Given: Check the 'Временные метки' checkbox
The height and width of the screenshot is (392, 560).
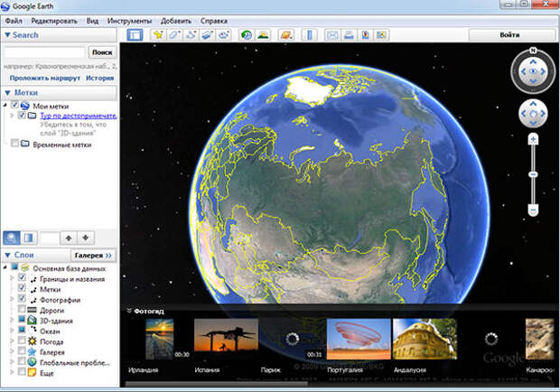Looking at the screenshot, I should pyautogui.click(x=14, y=144).
